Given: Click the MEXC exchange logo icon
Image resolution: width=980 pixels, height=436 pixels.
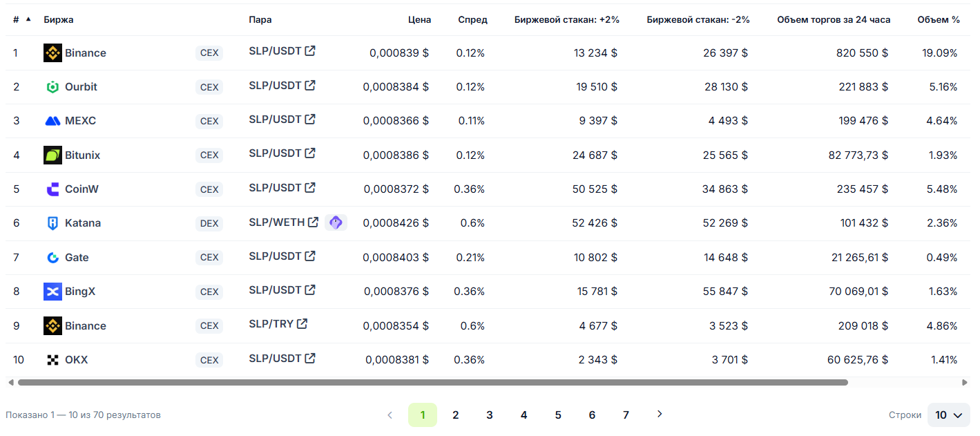Looking at the screenshot, I should click(x=52, y=121).
